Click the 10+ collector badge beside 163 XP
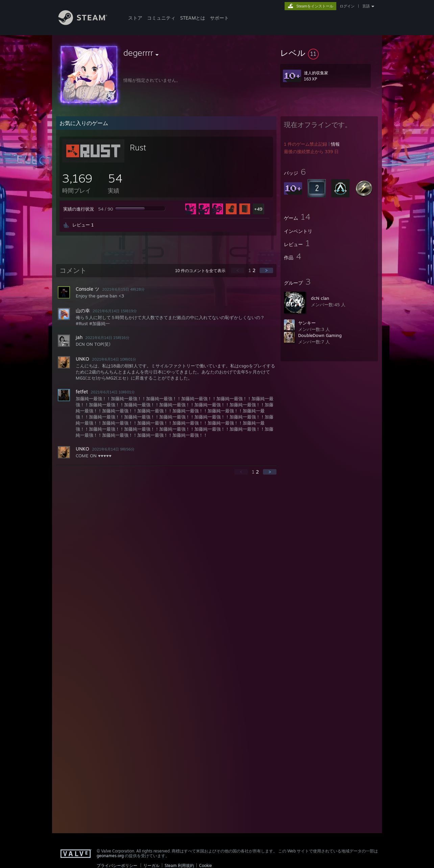 292,76
